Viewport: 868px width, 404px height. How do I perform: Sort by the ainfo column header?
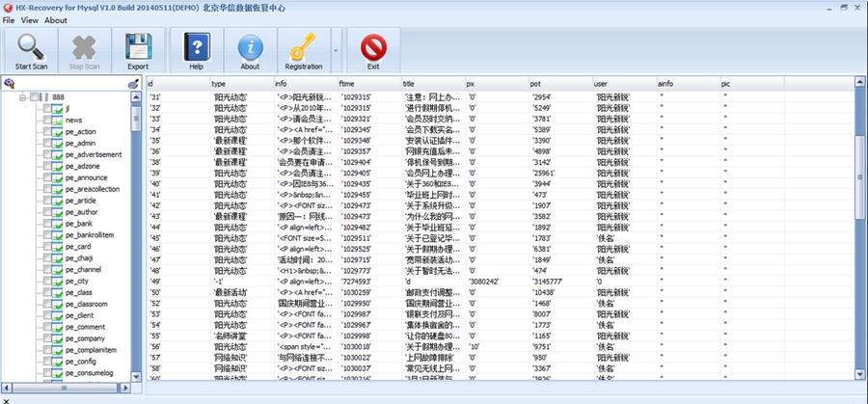(688, 84)
